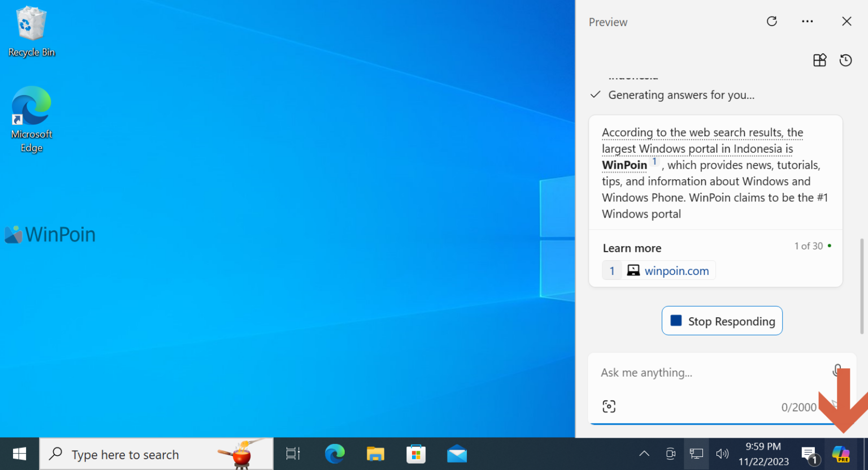The image size is (868, 470).
Task: Click Stop Responding
Action: (x=722, y=321)
